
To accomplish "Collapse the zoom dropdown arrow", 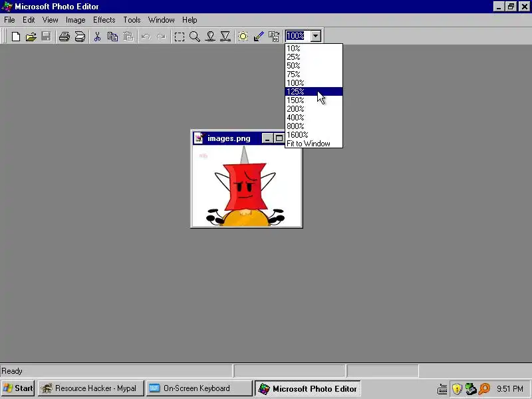I will (315, 36).
